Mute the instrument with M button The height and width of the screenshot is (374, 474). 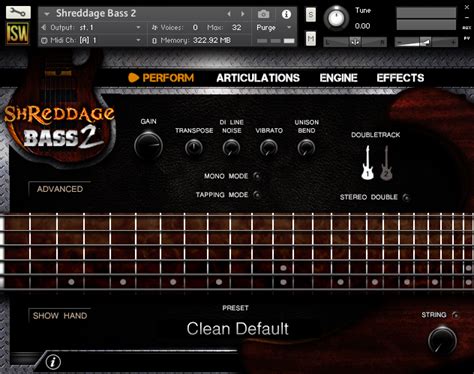tap(311, 39)
